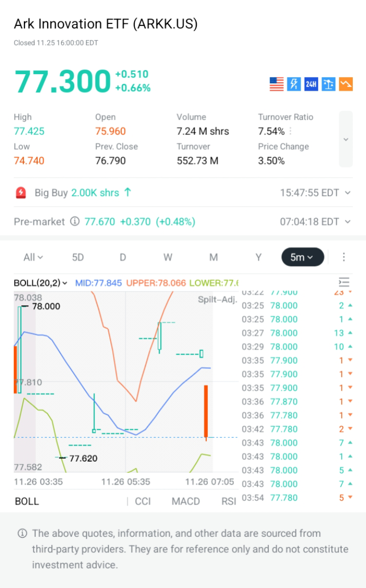This screenshot has width=366, height=588.
Task: Open the All timeframe dropdown
Action: click(33, 257)
